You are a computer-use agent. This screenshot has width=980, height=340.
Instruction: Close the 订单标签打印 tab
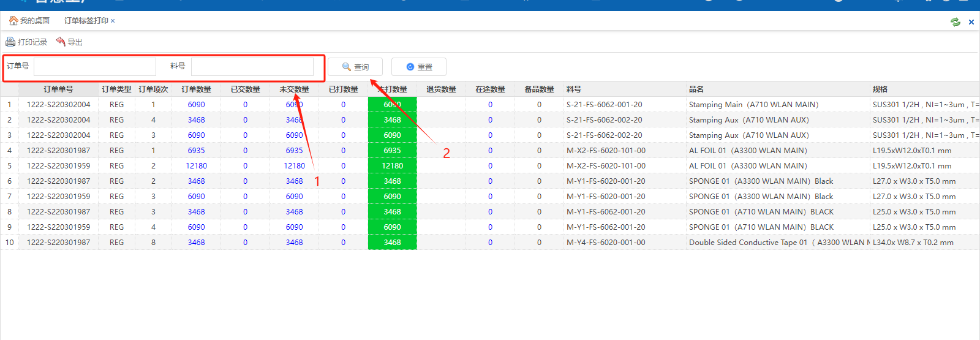[113, 21]
